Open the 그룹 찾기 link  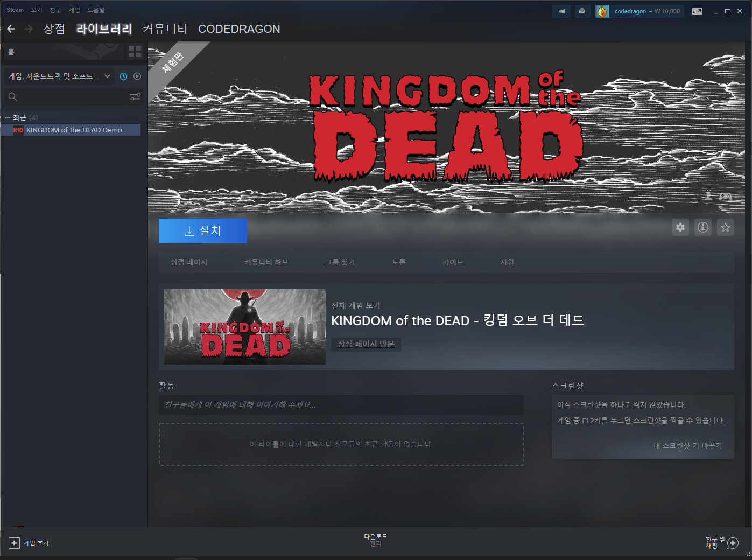(x=340, y=262)
